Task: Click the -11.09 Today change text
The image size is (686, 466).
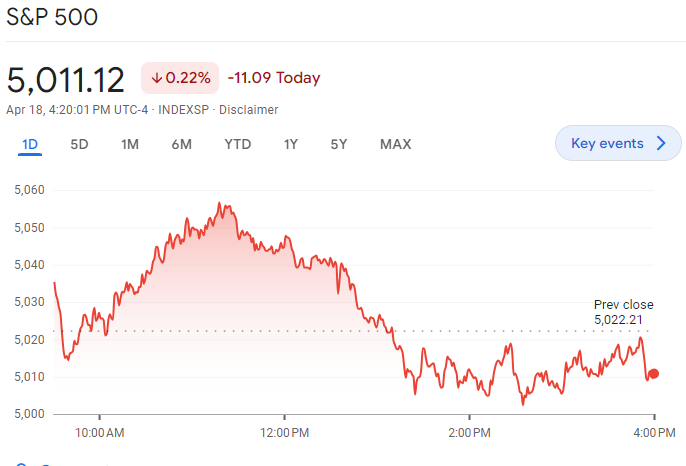Action: (x=274, y=78)
